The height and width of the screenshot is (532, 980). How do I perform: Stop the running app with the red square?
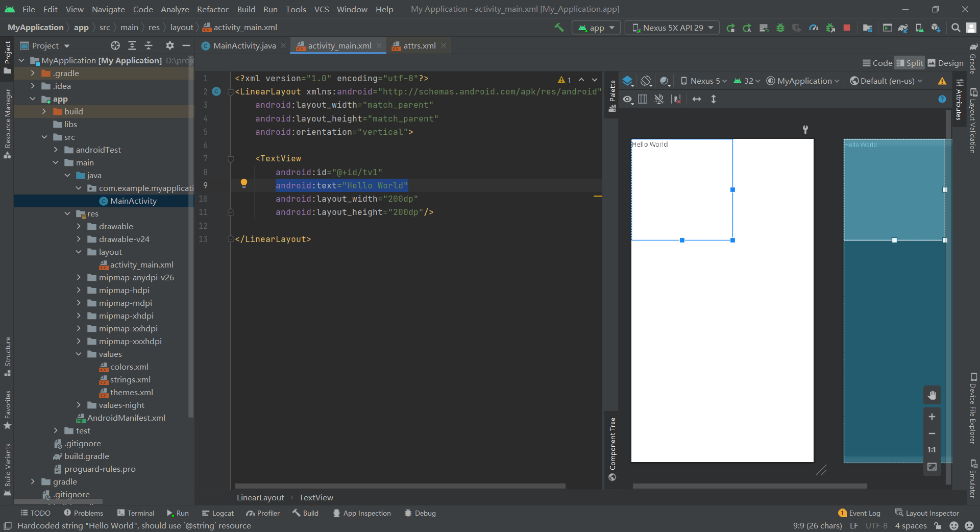[x=846, y=28]
